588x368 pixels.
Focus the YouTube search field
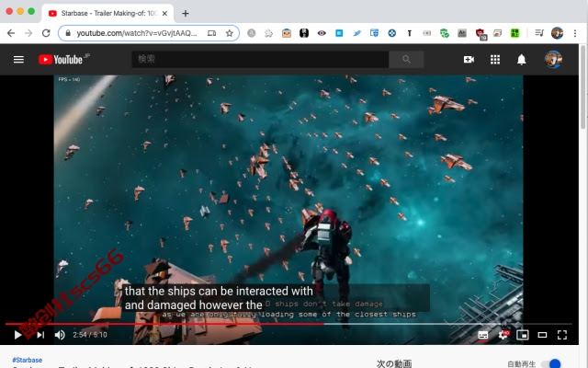(260, 59)
